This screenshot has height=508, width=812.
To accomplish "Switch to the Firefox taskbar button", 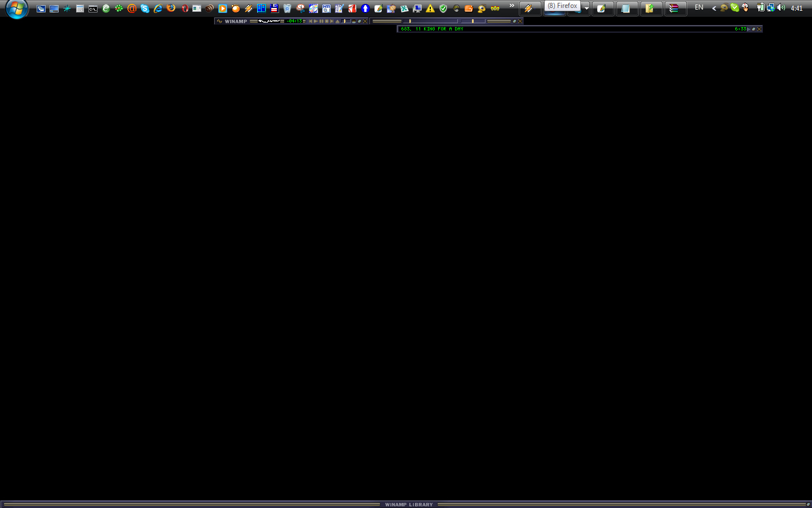I will tap(555, 8).
